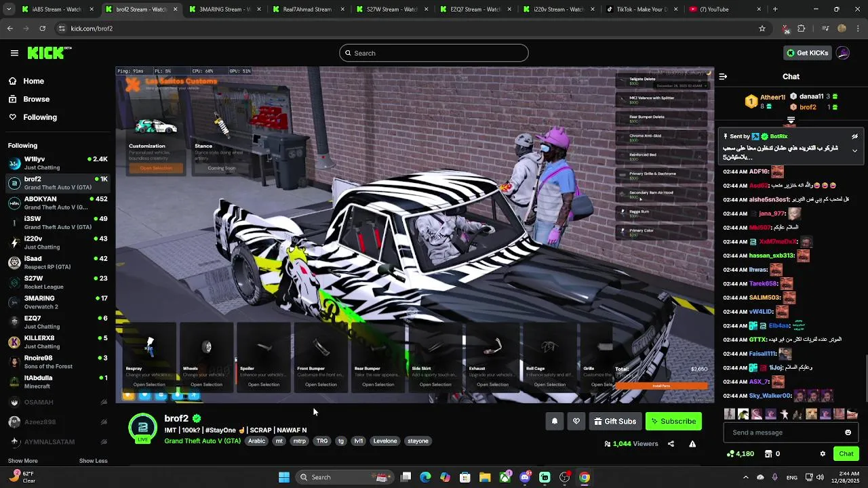Click the broken-heart unfollow icon
Screen dimensions: 868x488
576,422
